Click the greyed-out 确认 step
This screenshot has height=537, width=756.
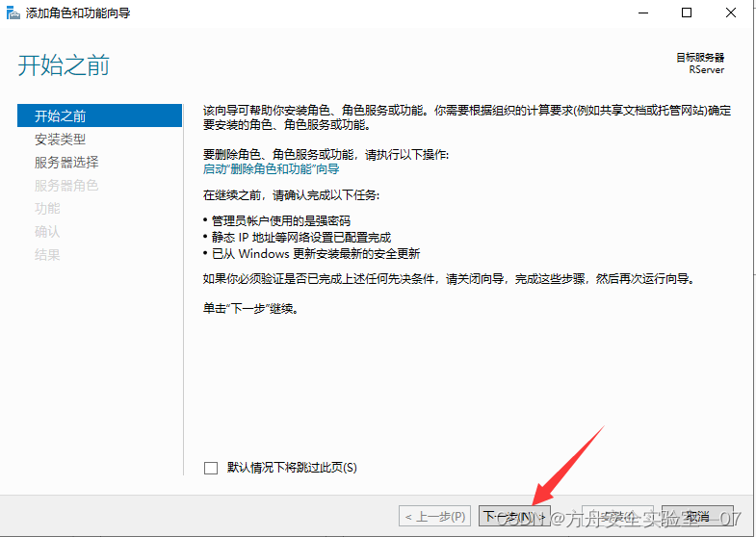(47, 232)
